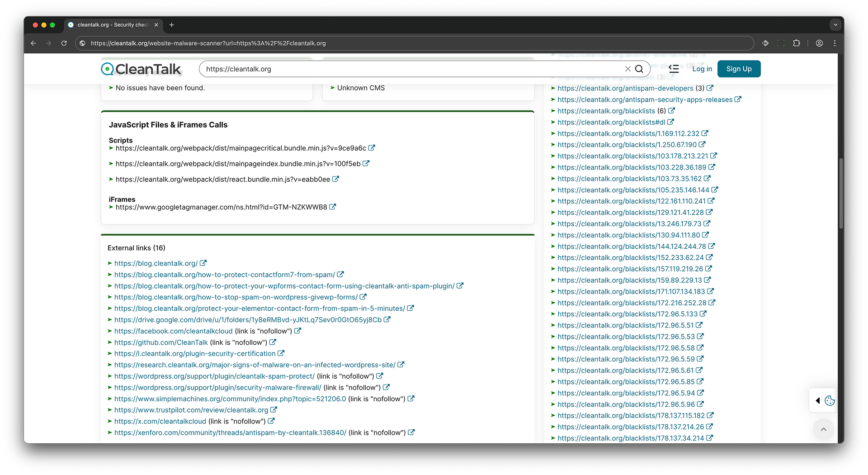
Task: Open external icon after blacklists/1.169.112.232
Action: point(705,133)
